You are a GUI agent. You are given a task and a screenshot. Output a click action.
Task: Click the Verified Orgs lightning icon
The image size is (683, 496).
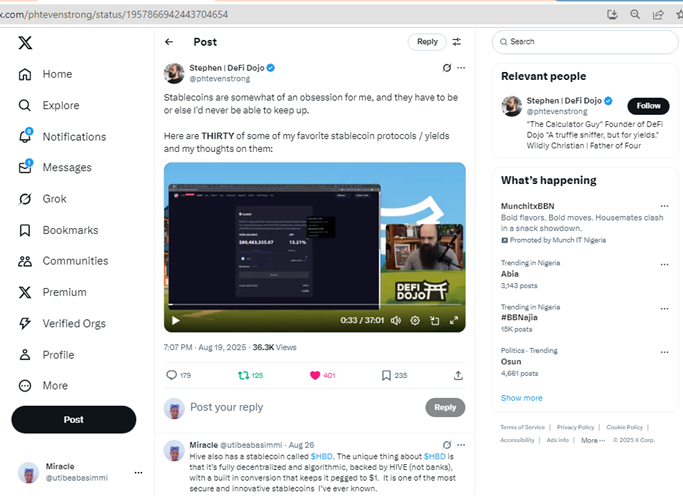pyautogui.click(x=25, y=323)
